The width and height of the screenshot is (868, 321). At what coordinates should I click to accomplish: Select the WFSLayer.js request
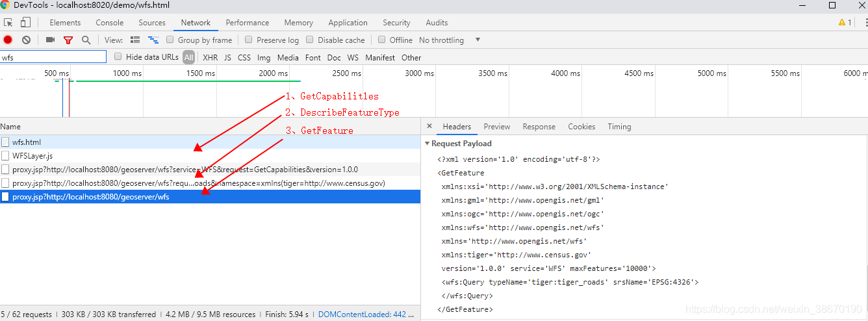click(x=32, y=156)
